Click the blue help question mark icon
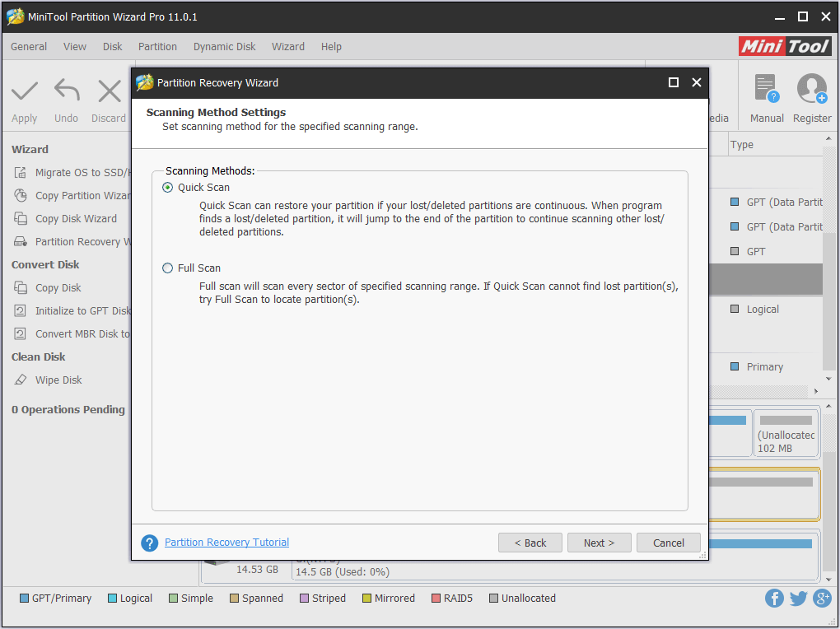 click(x=149, y=543)
